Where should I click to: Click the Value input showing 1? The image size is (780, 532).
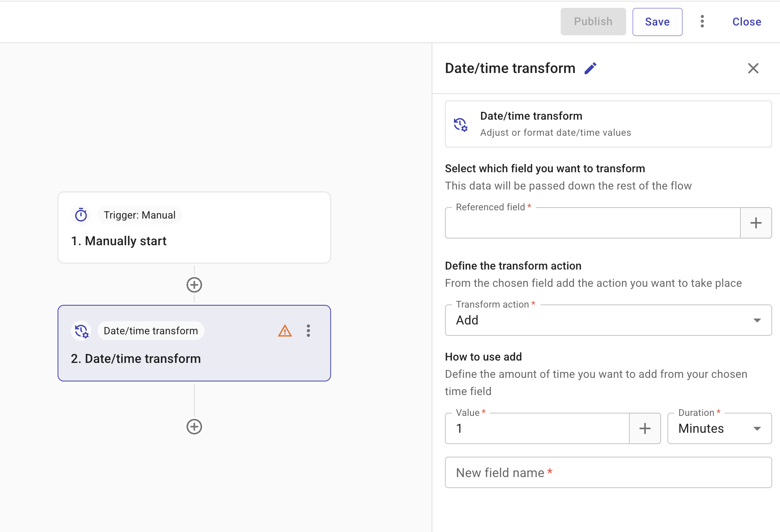tap(538, 428)
